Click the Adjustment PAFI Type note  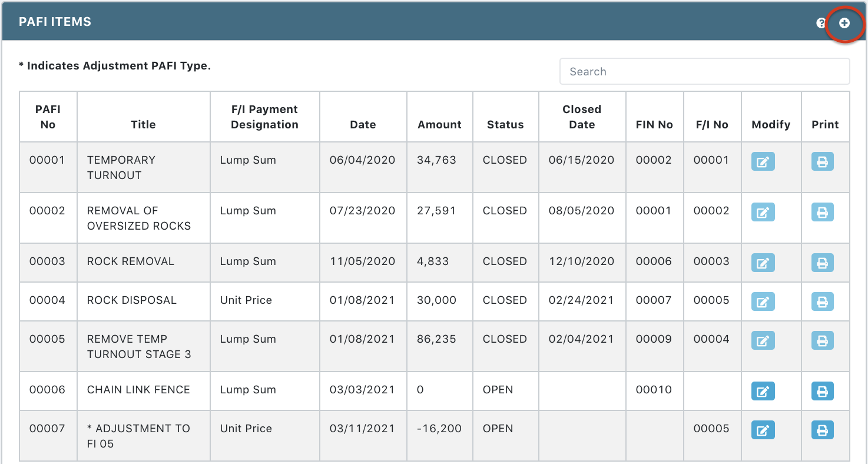(x=115, y=66)
